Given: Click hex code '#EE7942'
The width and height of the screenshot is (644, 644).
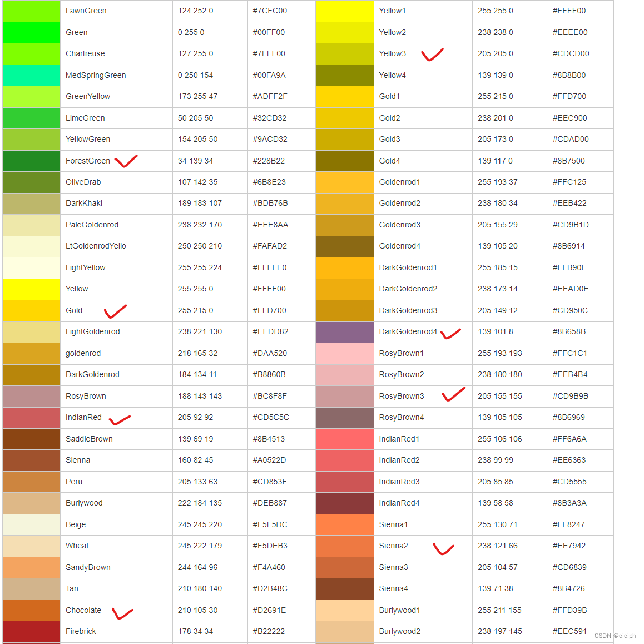Looking at the screenshot, I should tap(569, 546).
